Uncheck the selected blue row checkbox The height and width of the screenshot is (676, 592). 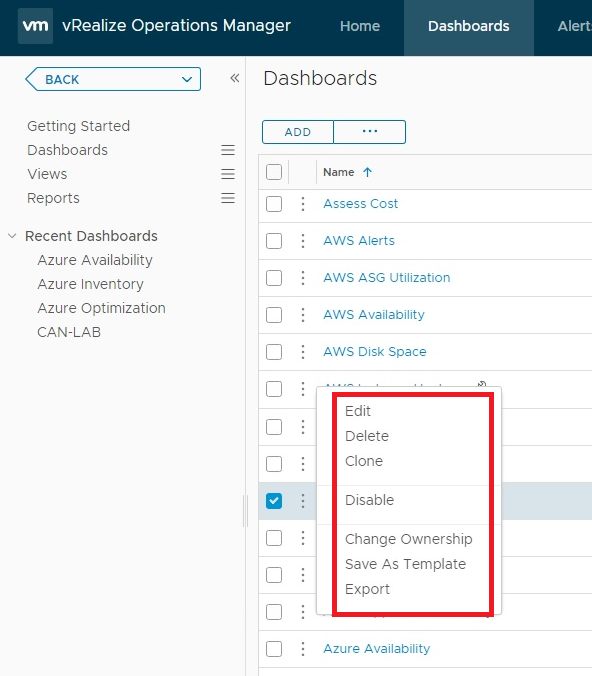coord(274,501)
